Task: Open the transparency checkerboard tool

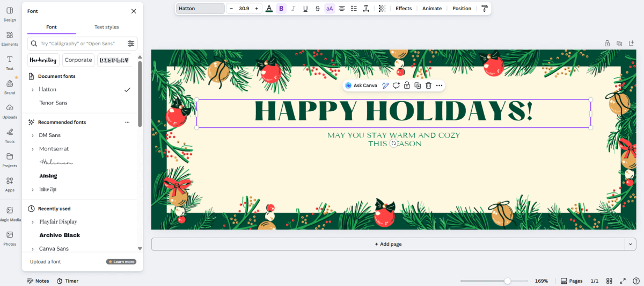Action: 382,9
